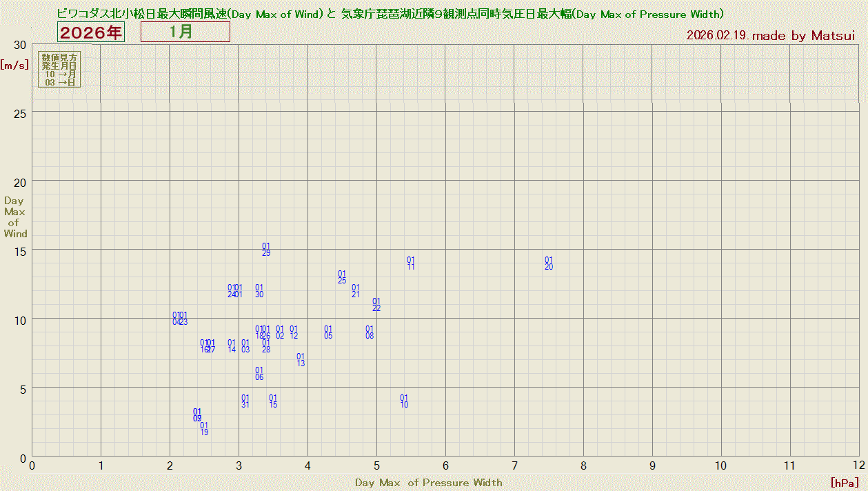Click the 01/31 data point label

point(245,401)
